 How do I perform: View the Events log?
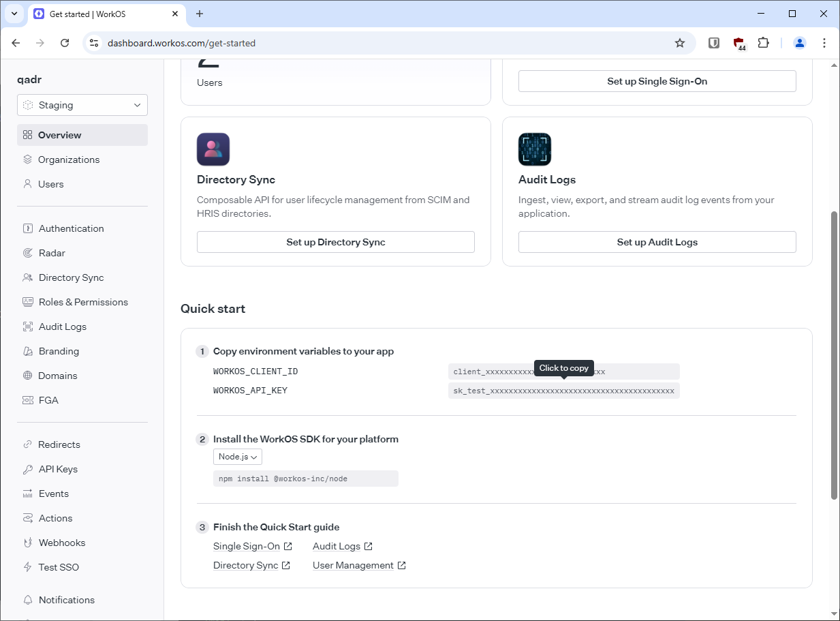[x=53, y=493]
